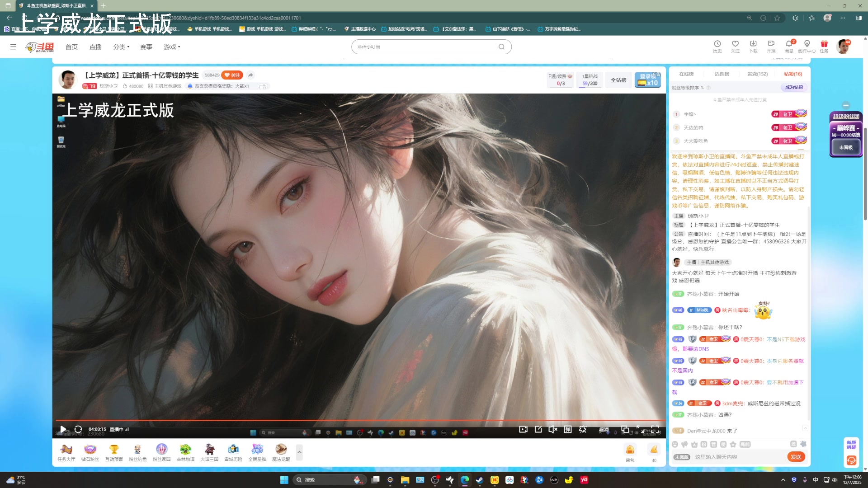Change 粉丝等级排序 sort order
The image size is (868, 488).
pos(688,88)
